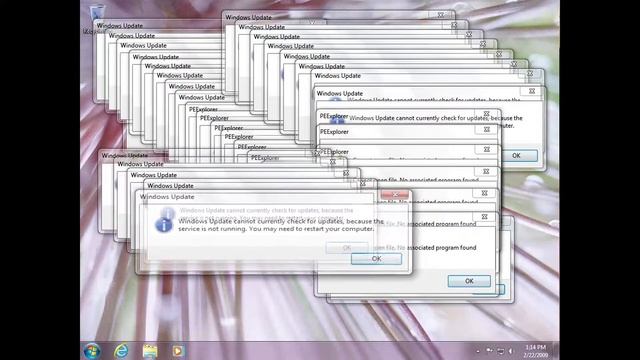Click the front dialog's "Windows Update" title text

click(x=167, y=197)
